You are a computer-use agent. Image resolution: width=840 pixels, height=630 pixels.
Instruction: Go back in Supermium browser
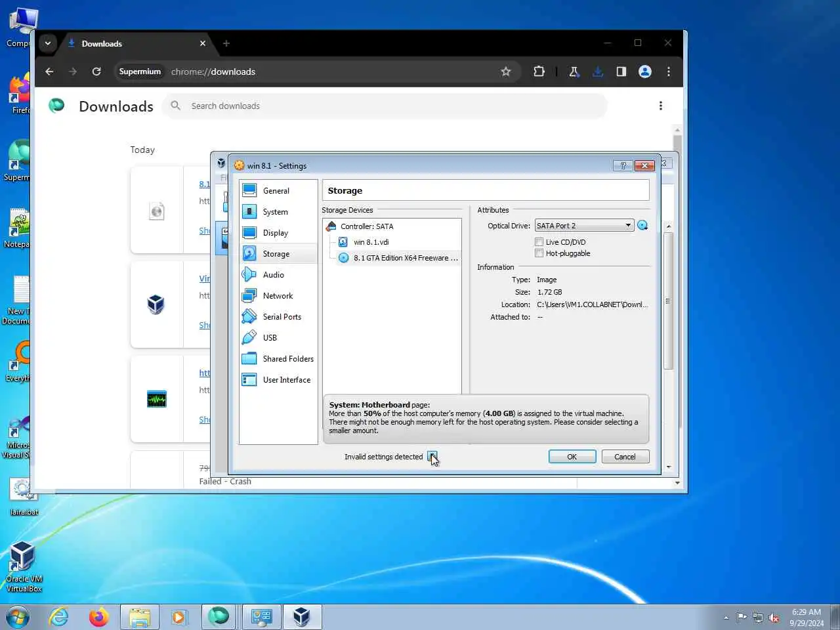click(x=49, y=72)
